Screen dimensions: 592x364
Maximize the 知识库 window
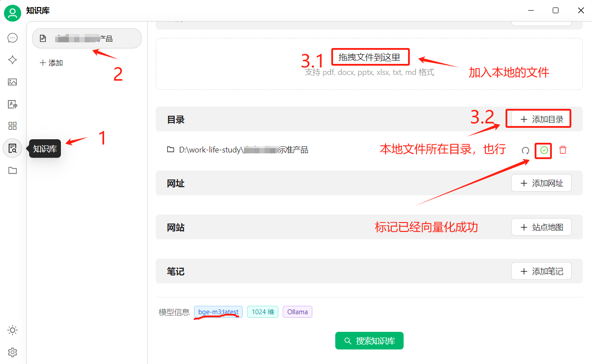(x=555, y=11)
